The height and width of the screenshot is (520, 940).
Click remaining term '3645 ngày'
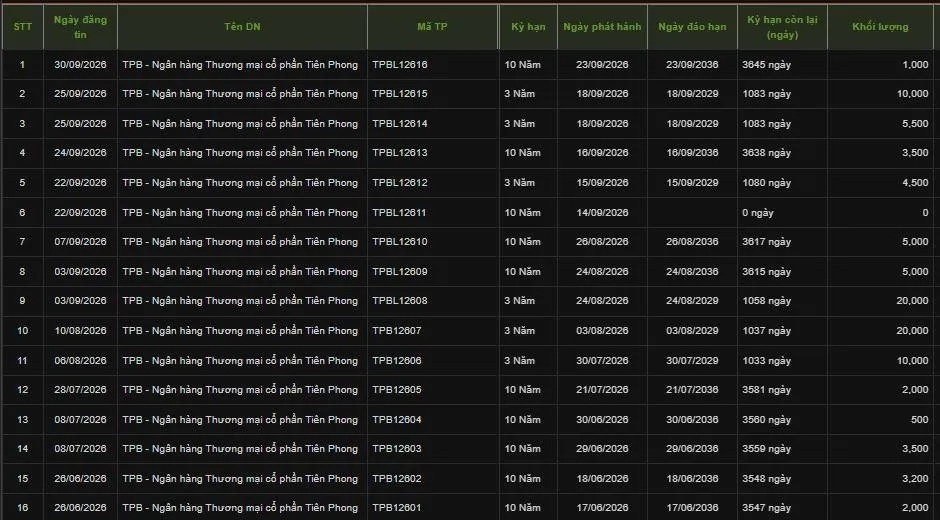[767, 65]
